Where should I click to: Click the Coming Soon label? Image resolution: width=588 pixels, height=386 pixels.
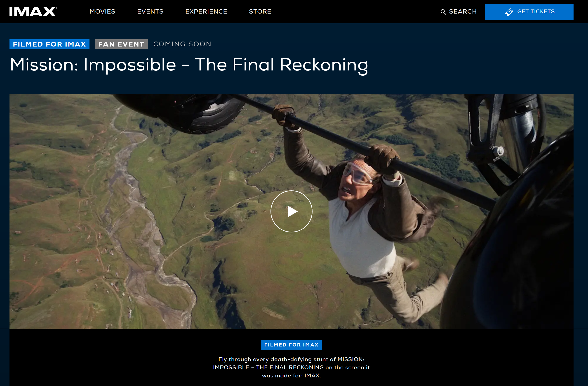[x=182, y=44]
